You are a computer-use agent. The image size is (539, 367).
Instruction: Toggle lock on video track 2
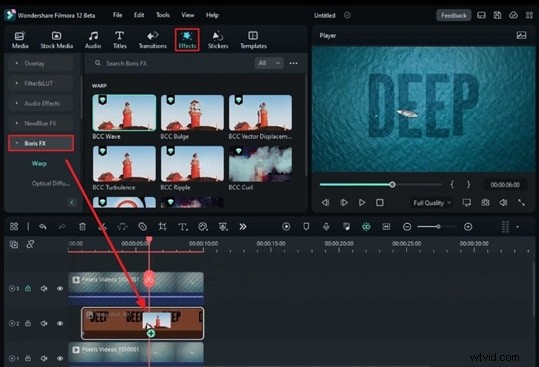[28, 323]
